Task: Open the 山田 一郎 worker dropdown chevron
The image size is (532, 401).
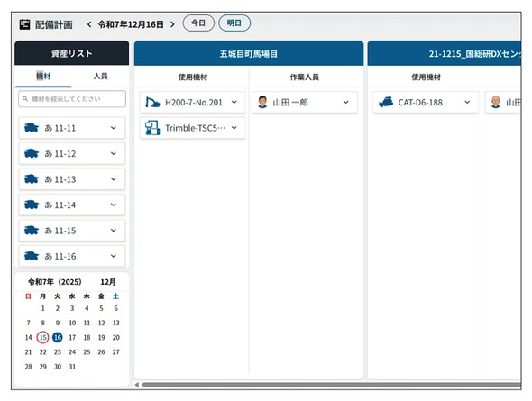Action: tap(345, 102)
